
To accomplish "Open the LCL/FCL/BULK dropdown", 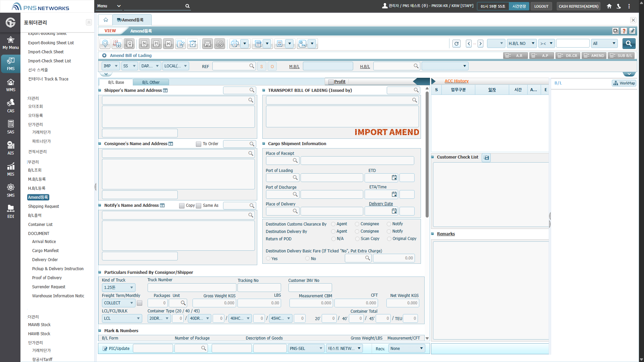I will [122, 318].
